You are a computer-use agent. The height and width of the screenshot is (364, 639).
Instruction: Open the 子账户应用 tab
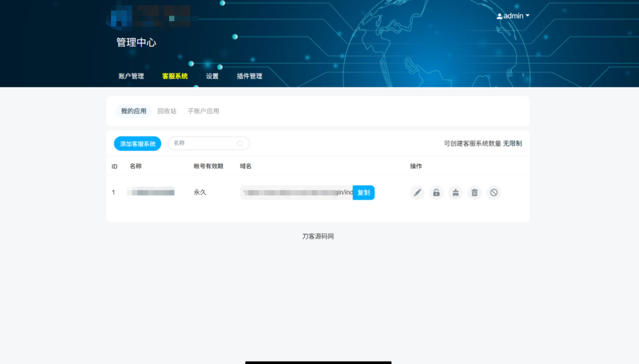click(204, 110)
